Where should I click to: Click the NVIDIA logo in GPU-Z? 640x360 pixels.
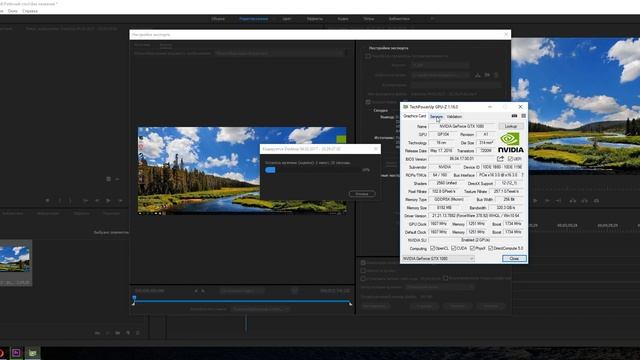[x=511, y=142]
